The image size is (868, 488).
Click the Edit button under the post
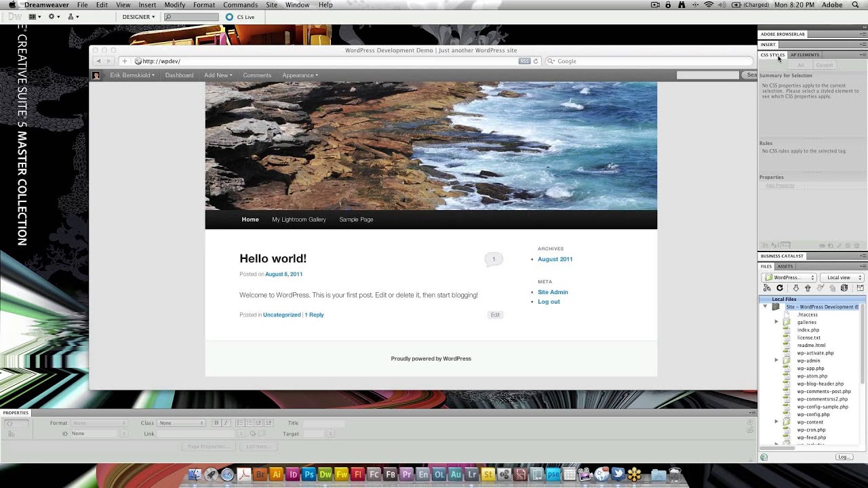pyautogui.click(x=495, y=314)
